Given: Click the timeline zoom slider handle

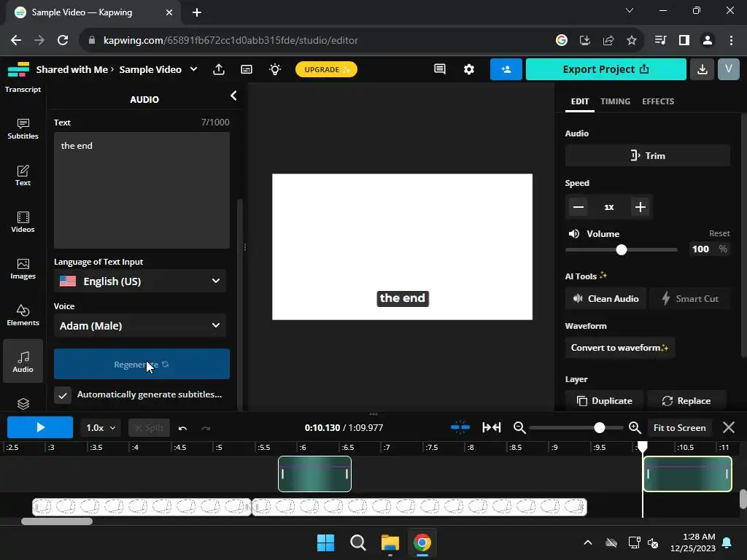Looking at the screenshot, I should [x=600, y=428].
